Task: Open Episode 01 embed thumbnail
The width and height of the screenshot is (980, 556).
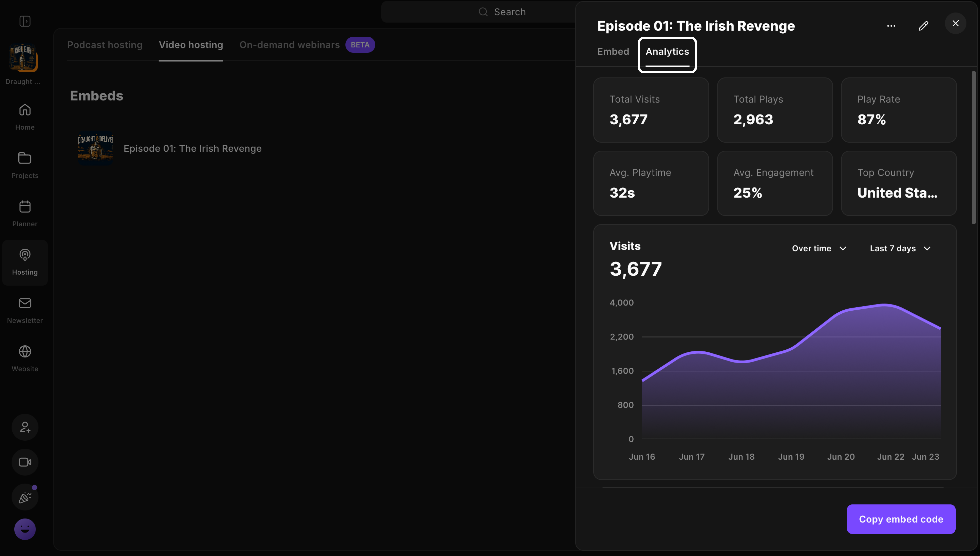Action: [x=95, y=148]
